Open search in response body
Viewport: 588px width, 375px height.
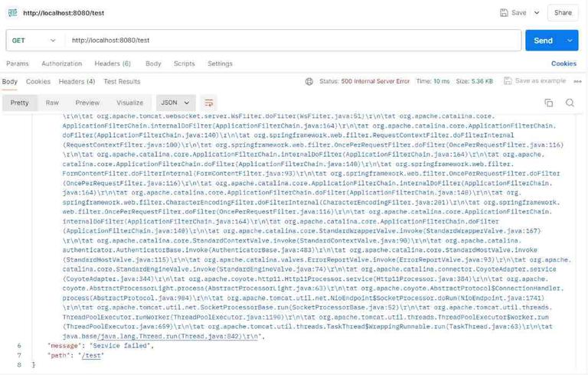coord(570,103)
